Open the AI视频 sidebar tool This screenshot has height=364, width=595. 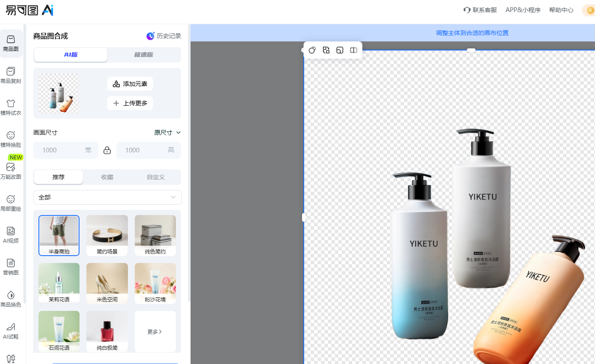point(11,235)
